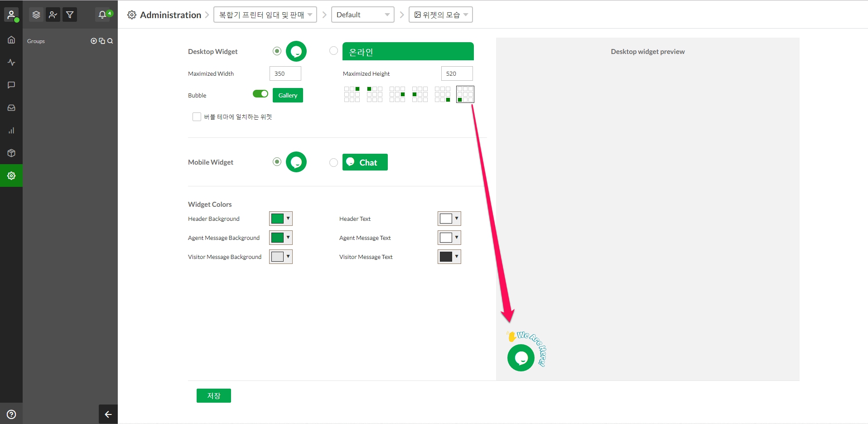Turn off the Bubble toggle switch
This screenshot has width=868, height=424.
point(260,94)
